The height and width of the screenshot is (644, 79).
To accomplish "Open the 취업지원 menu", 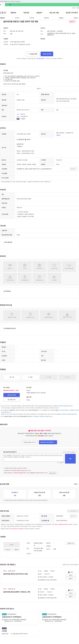I will point(26,13).
